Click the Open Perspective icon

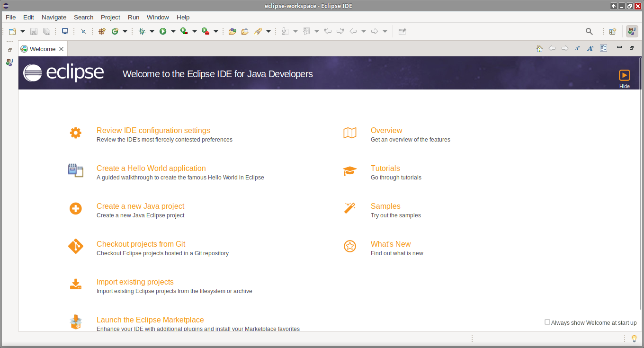tap(613, 31)
